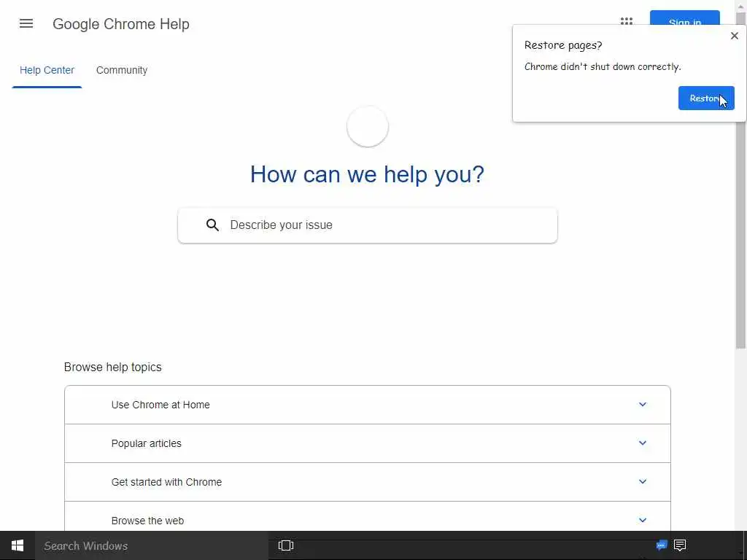Expand Popular articles chevron
Viewport: 747px width, 560px height.
click(642, 443)
